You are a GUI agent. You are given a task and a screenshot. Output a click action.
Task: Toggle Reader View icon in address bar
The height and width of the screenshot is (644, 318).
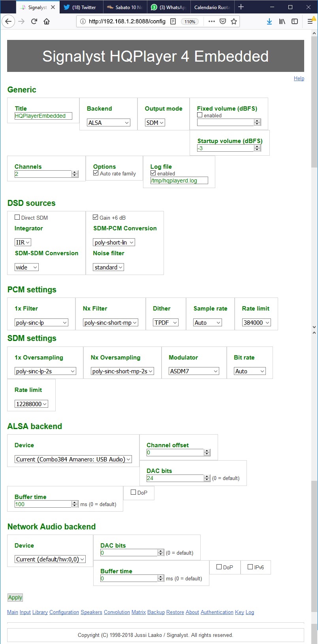point(173,21)
